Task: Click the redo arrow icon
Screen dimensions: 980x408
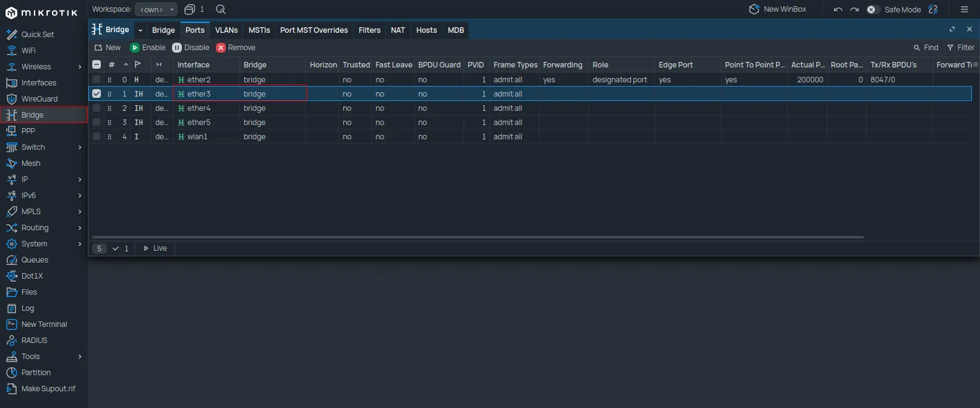Action: tap(854, 9)
